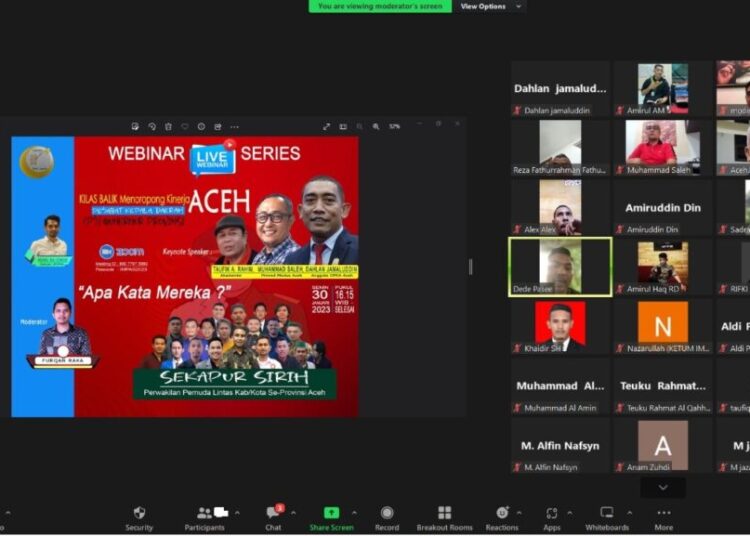Select Amirul AM's video tile
This screenshot has width=750, height=536.
coord(663,88)
